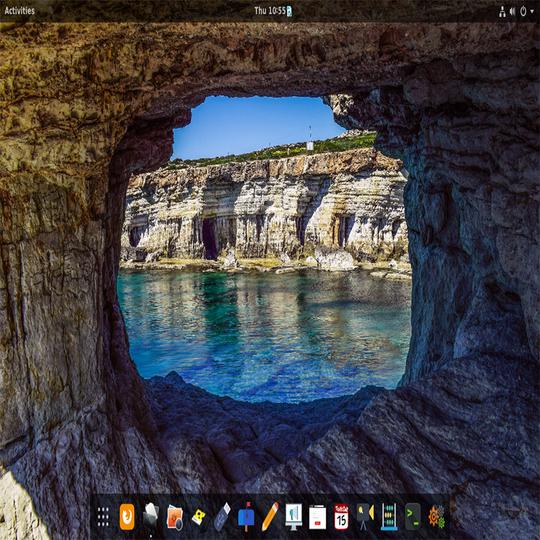This screenshot has width=540, height=540.
Task: Open the photo viewer dock icon
Action: 175,517
